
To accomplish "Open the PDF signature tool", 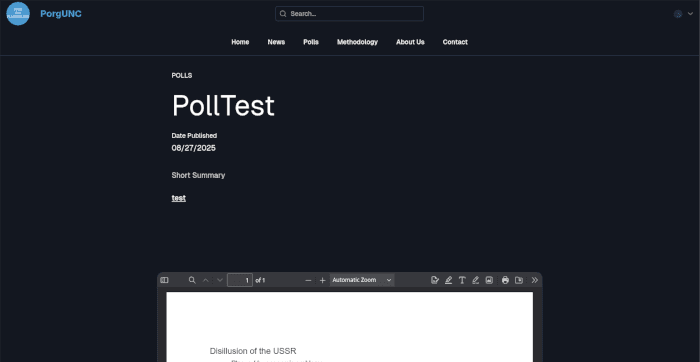I will click(435, 280).
